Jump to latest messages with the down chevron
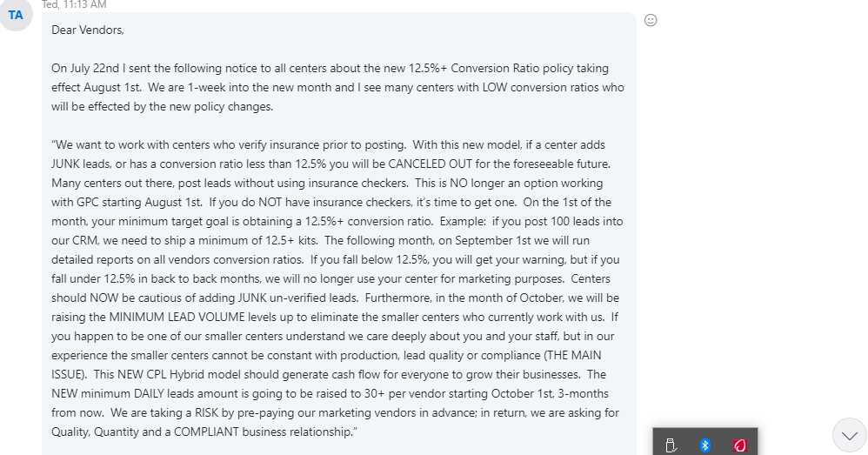Screen dimensions: 868x455 coord(850,436)
